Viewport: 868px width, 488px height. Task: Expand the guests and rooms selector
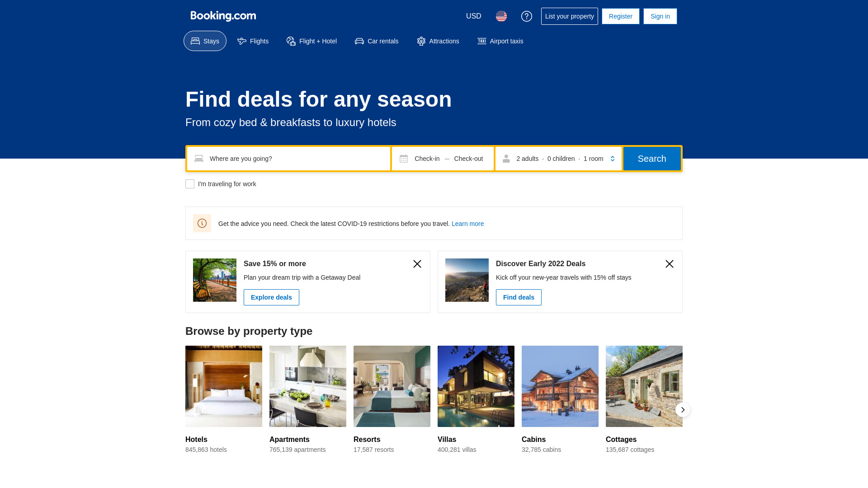(x=558, y=159)
